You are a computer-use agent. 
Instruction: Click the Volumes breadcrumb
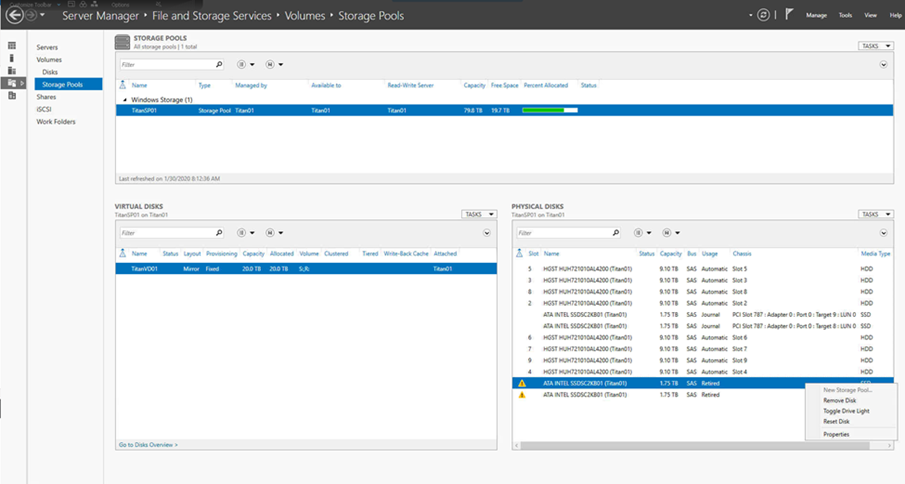click(x=305, y=16)
